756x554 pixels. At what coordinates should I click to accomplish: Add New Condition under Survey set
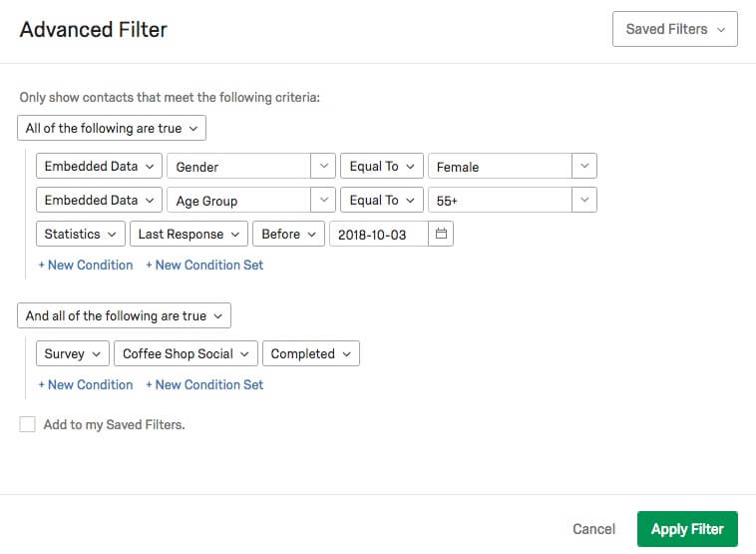(86, 384)
